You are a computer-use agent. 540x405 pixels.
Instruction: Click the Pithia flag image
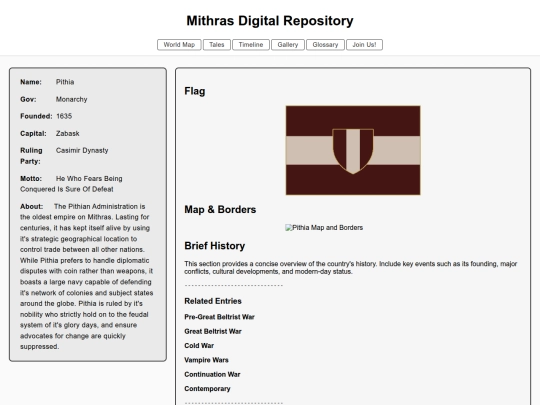click(353, 150)
